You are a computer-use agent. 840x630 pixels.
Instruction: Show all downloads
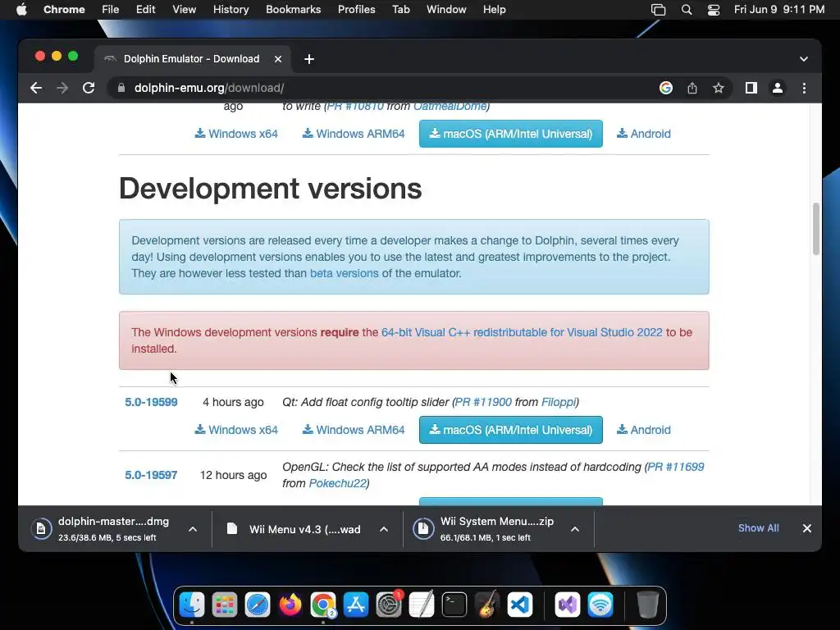(758, 528)
